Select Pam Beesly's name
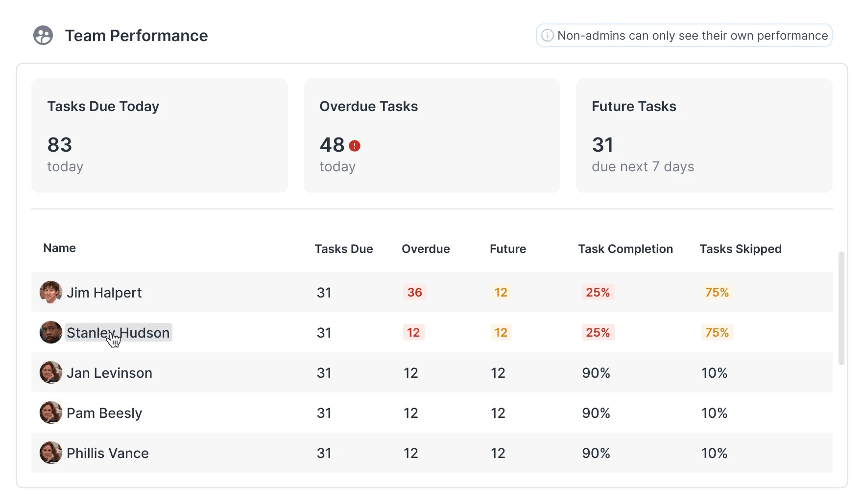 [x=104, y=413]
